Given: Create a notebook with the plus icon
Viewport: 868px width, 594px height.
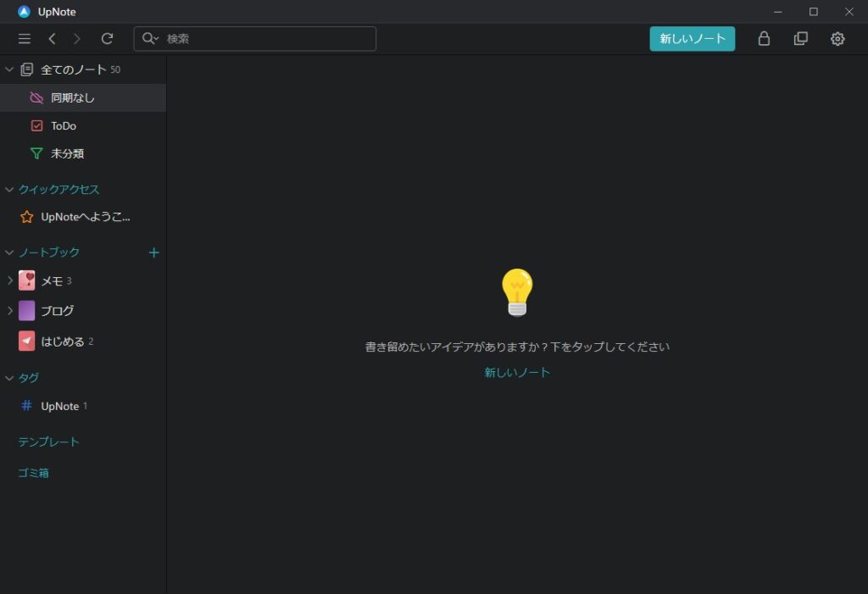Looking at the screenshot, I should 153,252.
